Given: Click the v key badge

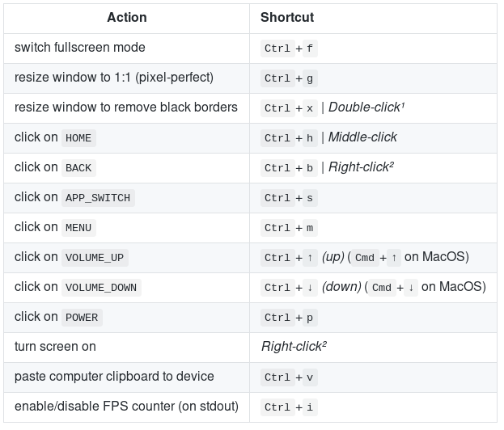Looking at the screenshot, I should tap(310, 377).
